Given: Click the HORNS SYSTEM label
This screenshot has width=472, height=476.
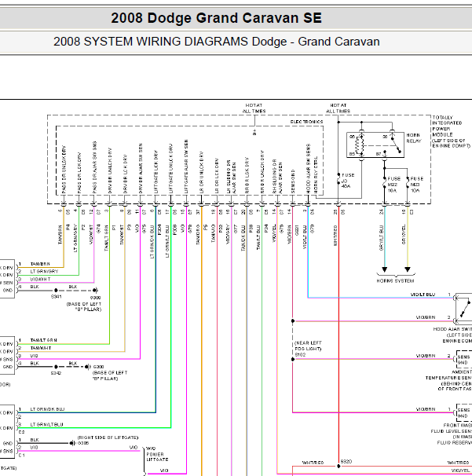Looking at the screenshot, I should [395, 280].
